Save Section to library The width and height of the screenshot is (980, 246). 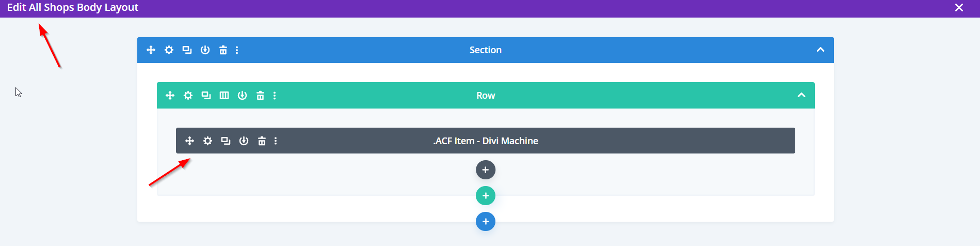(x=205, y=50)
